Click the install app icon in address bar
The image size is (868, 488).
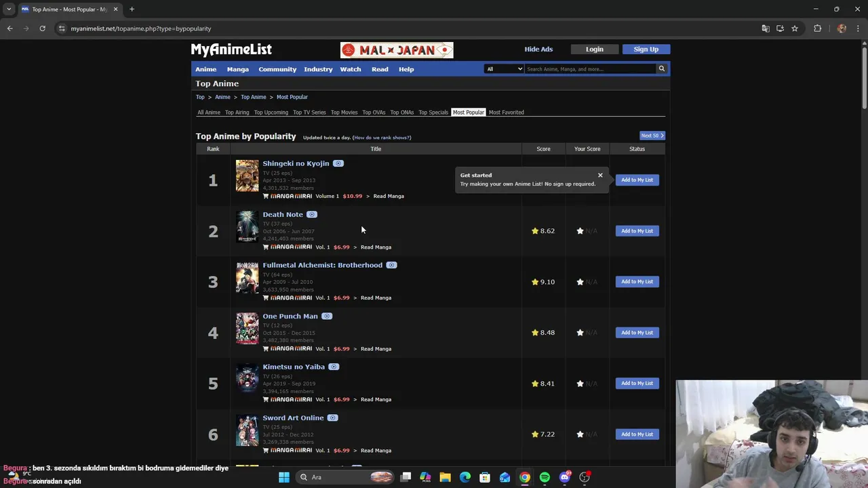pyautogui.click(x=780, y=28)
